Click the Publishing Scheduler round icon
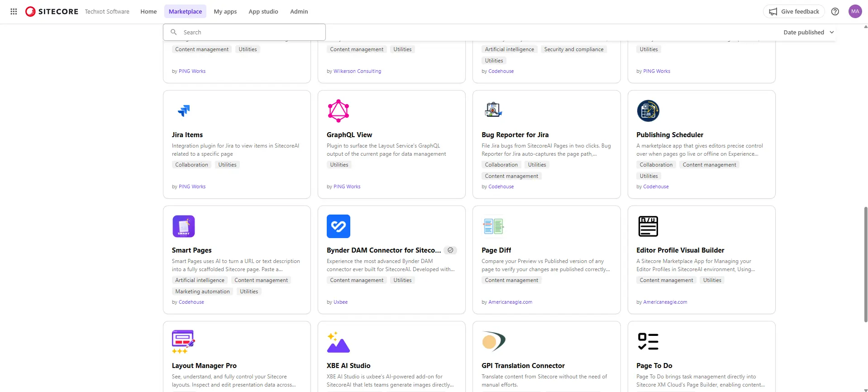 click(x=648, y=111)
